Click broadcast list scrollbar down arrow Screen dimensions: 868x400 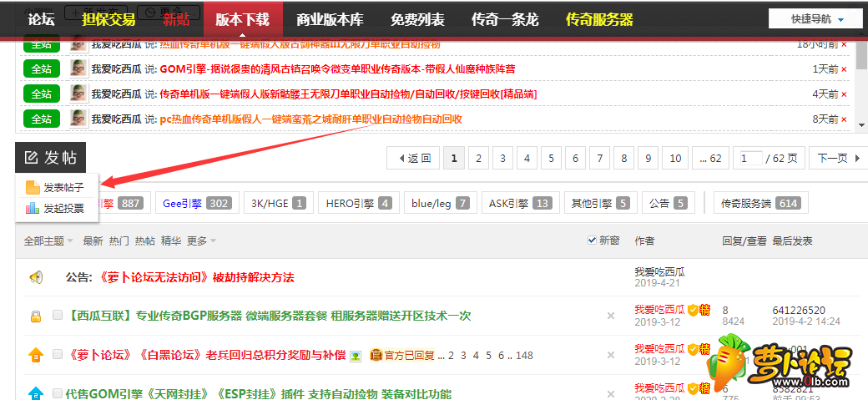861,125
